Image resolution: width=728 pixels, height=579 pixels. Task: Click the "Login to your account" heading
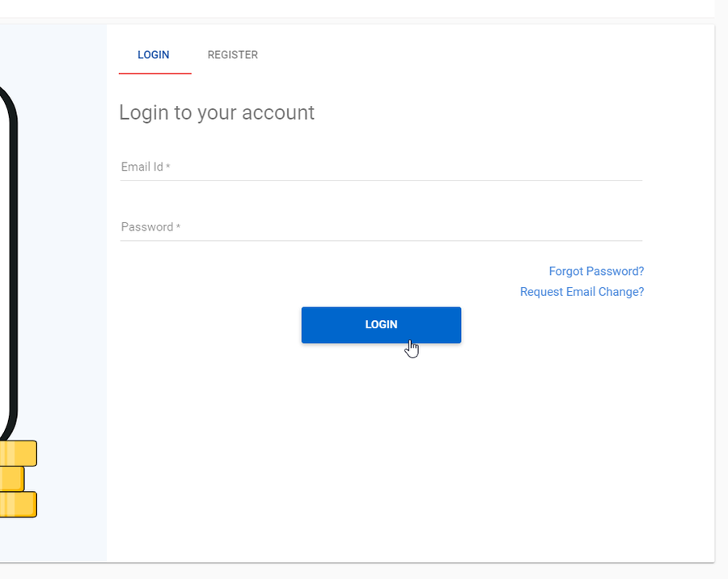pyautogui.click(x=217, y=113)
